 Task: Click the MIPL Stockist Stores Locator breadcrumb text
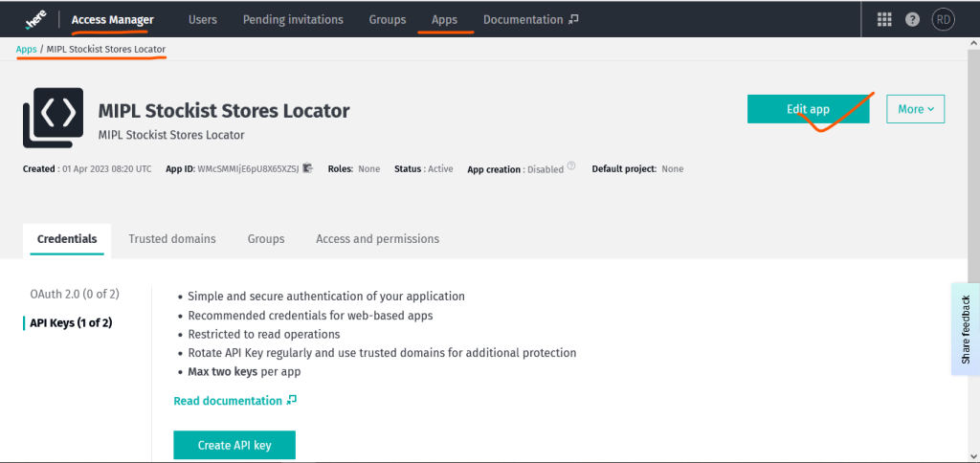point(106,49)
